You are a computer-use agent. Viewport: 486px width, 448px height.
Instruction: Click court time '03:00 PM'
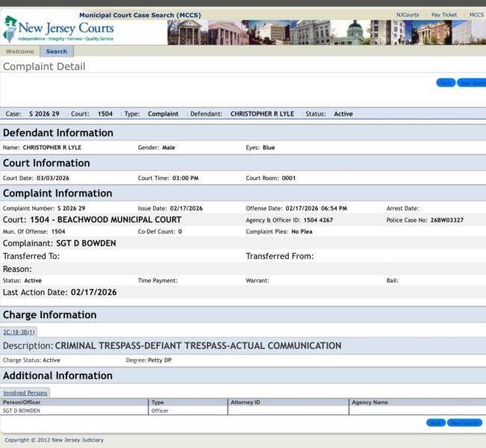pyautogui.click(x=185, y=178)
